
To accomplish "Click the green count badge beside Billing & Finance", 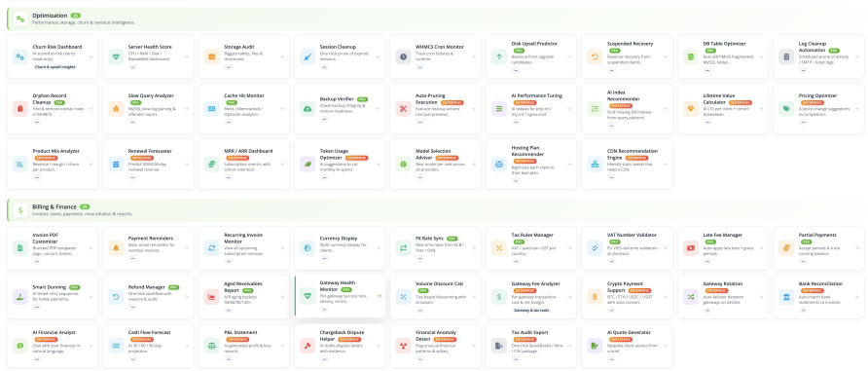I will (x=85, y=206).
